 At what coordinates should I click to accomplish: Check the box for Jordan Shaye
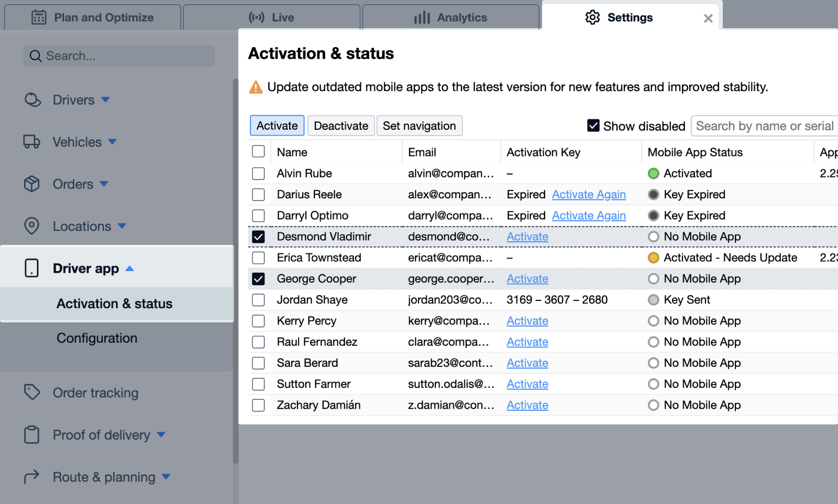(258, 300)
